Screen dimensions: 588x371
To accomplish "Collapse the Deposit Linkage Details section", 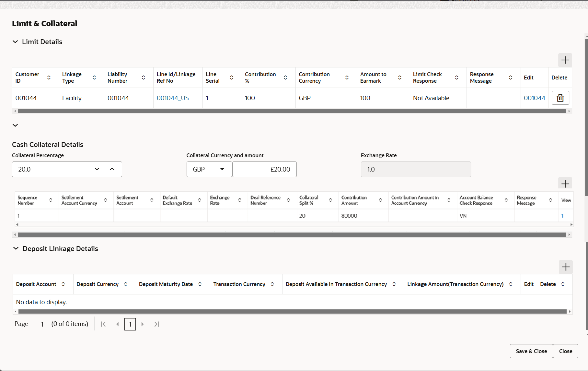I will (16, 248).
